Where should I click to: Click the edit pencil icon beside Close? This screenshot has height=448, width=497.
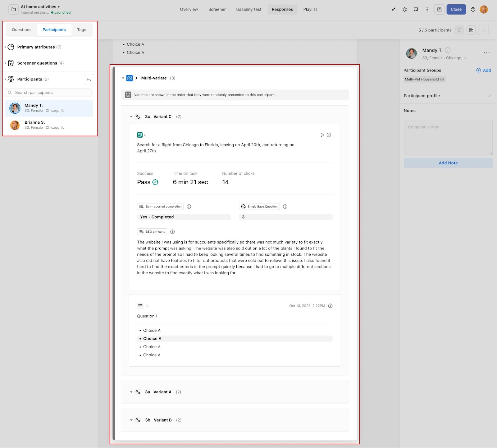point(439,9)
